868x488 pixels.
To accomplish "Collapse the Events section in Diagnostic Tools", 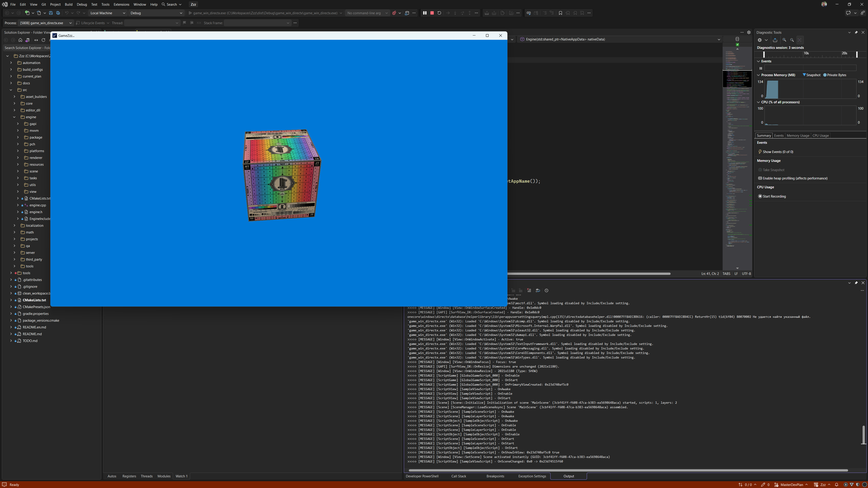I will point(759,61).
